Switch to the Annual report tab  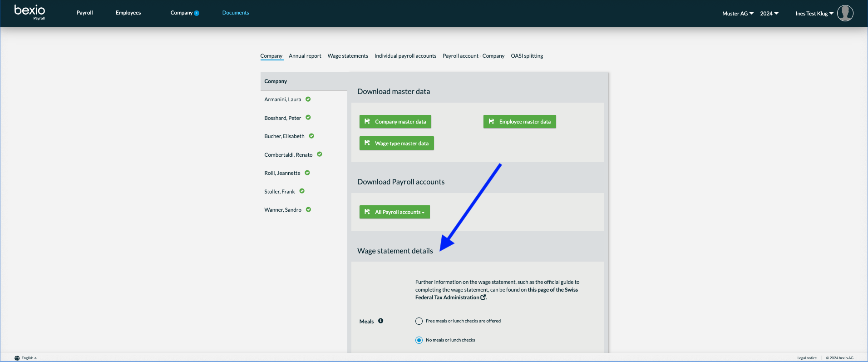click(x=305, y=56)
